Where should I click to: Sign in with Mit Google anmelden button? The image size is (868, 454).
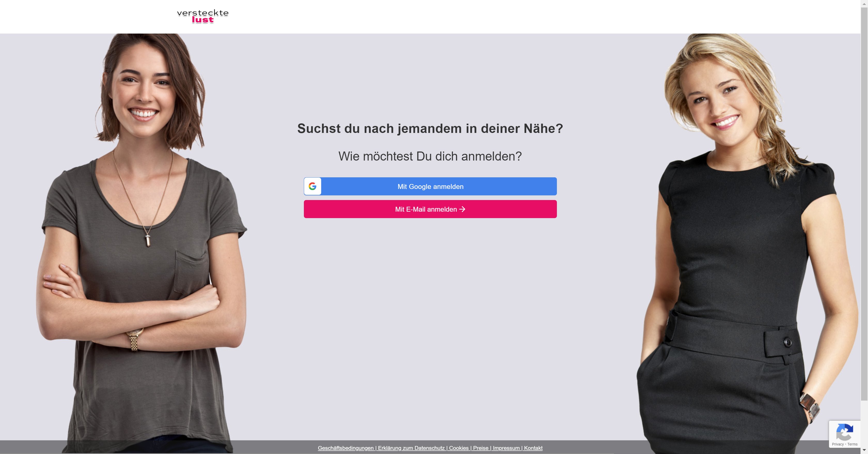(x=430, y=186)
